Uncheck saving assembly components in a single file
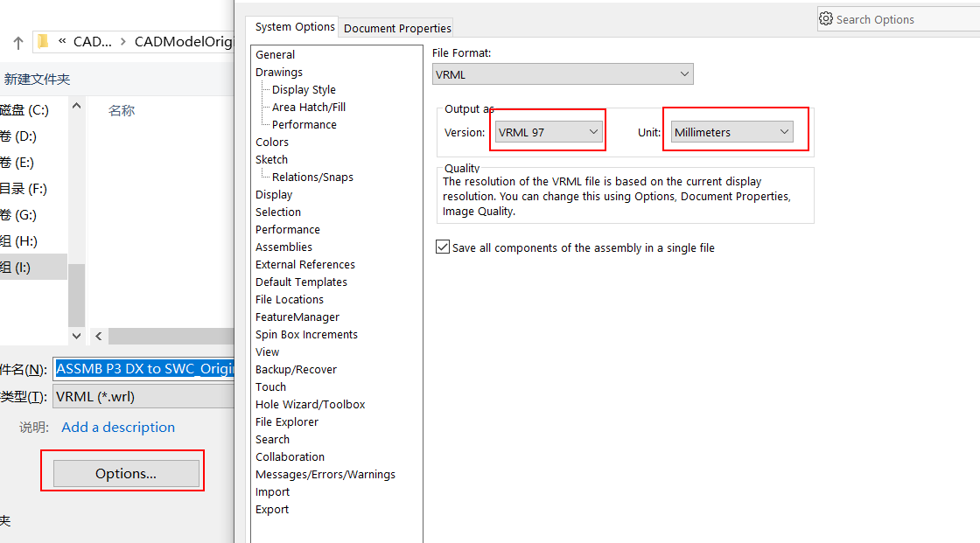 click(x=443, y=247)
